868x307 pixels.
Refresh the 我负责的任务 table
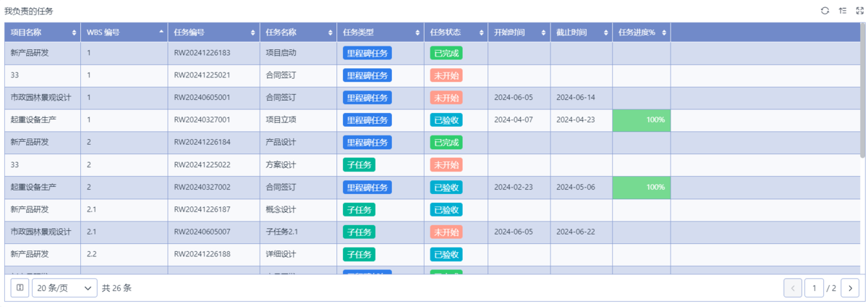[x=825, y=11]
